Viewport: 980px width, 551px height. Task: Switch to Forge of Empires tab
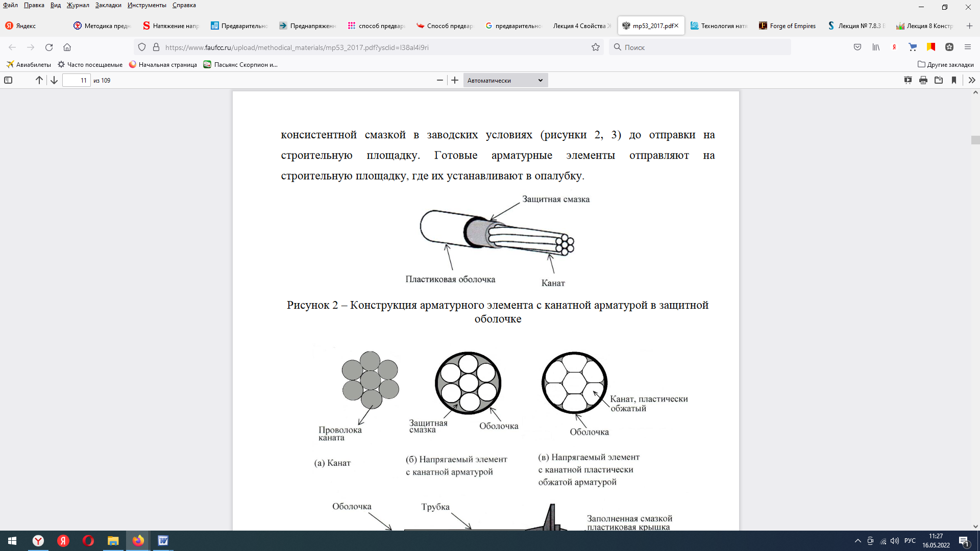pyautogui.click(x=787, y=26)
